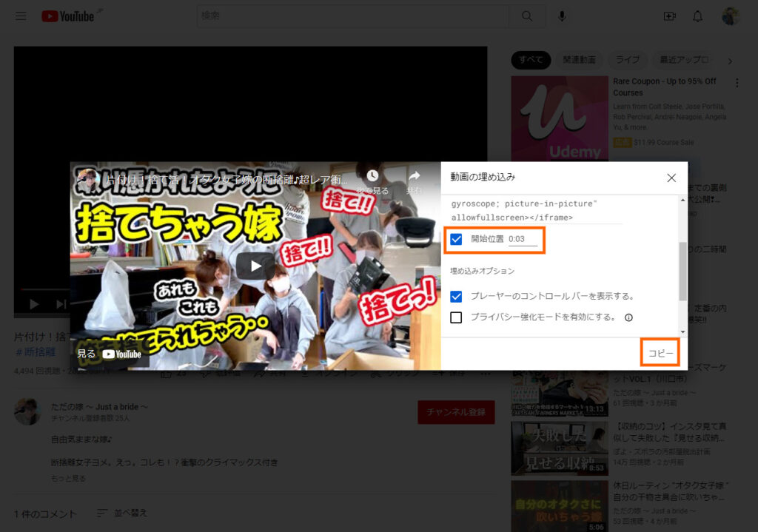
Task: Open the 休日ルーティン video title
Action: tap(671, 491)
